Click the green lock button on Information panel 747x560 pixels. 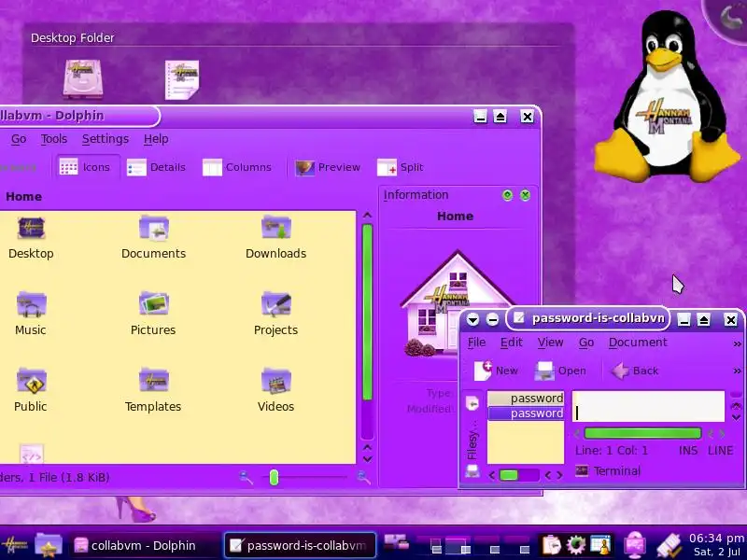[507, 195]
